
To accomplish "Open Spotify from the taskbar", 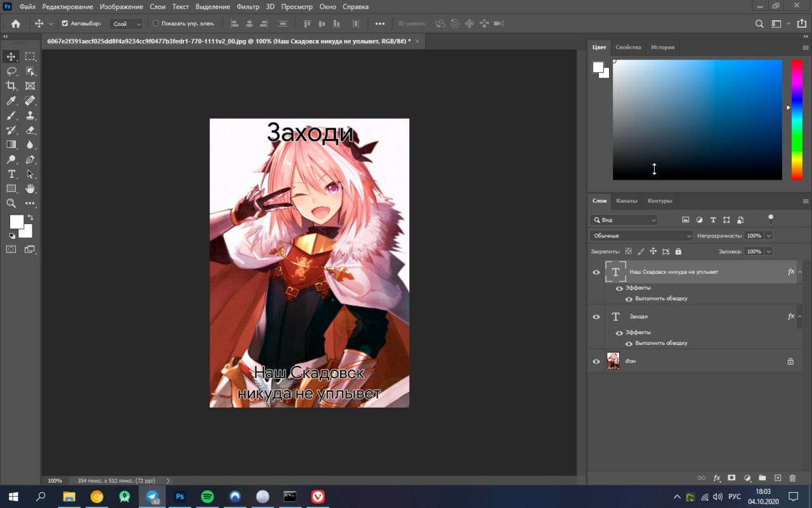I will (x=207, y=497).
